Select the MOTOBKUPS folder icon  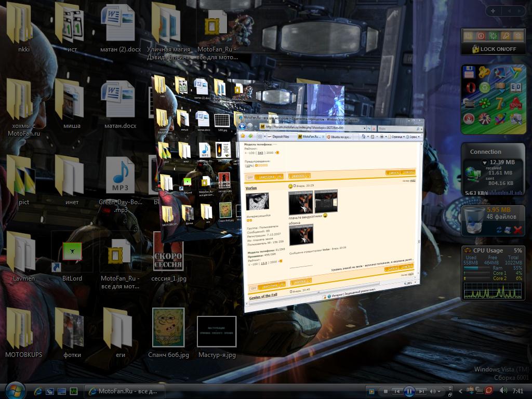click(20, 328)
